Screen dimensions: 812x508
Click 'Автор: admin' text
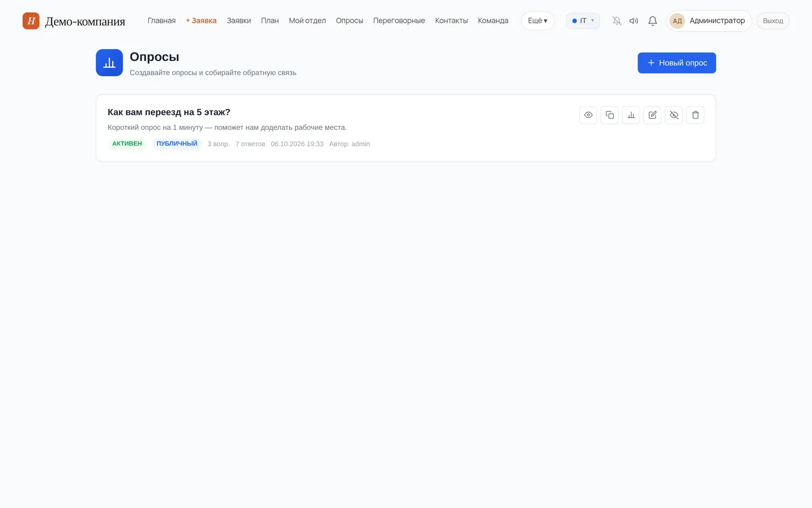(x=350, y=144)
